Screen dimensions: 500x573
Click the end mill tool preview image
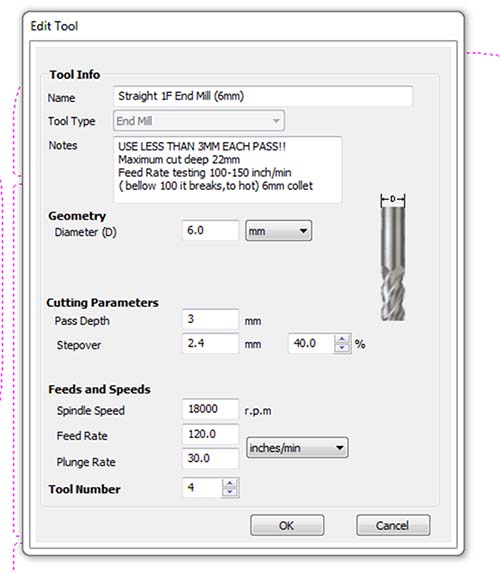coord(393,258)
